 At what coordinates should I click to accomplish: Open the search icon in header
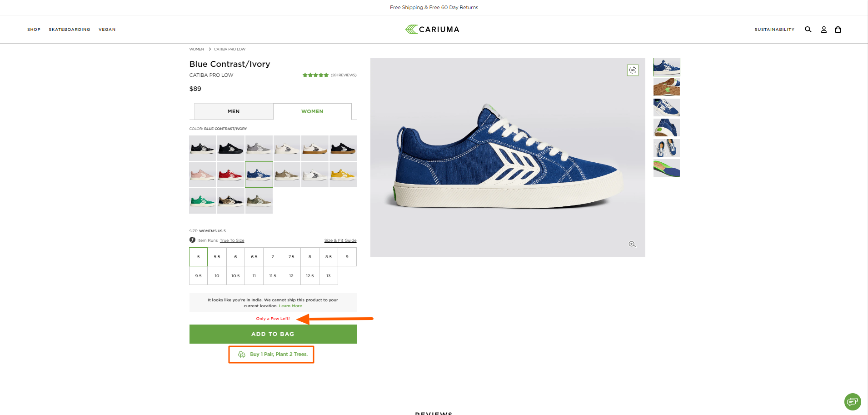click(808, 30)
